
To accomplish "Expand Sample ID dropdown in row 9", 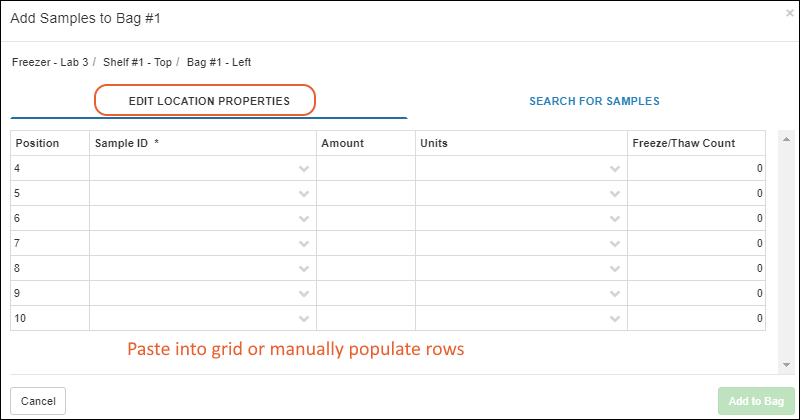I will (x=304, y=293).
